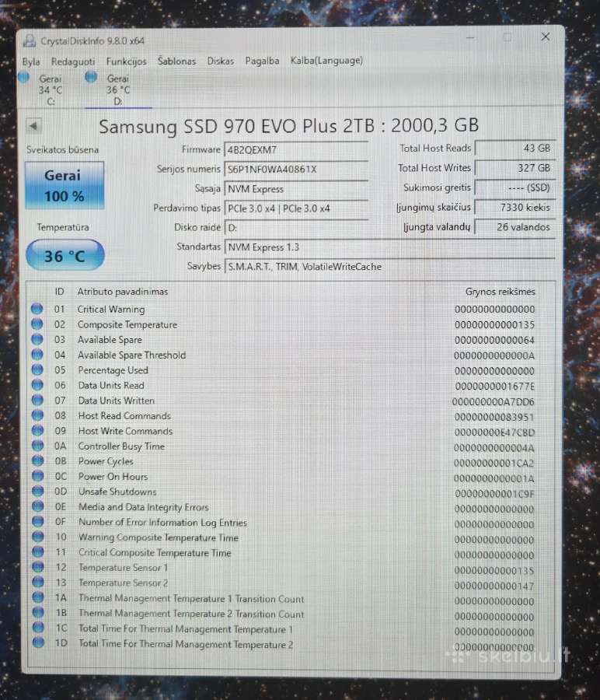Select the Power Cycles row text
Image resolution: width=600 pixels, height=700 pixels.
[106, 461]
